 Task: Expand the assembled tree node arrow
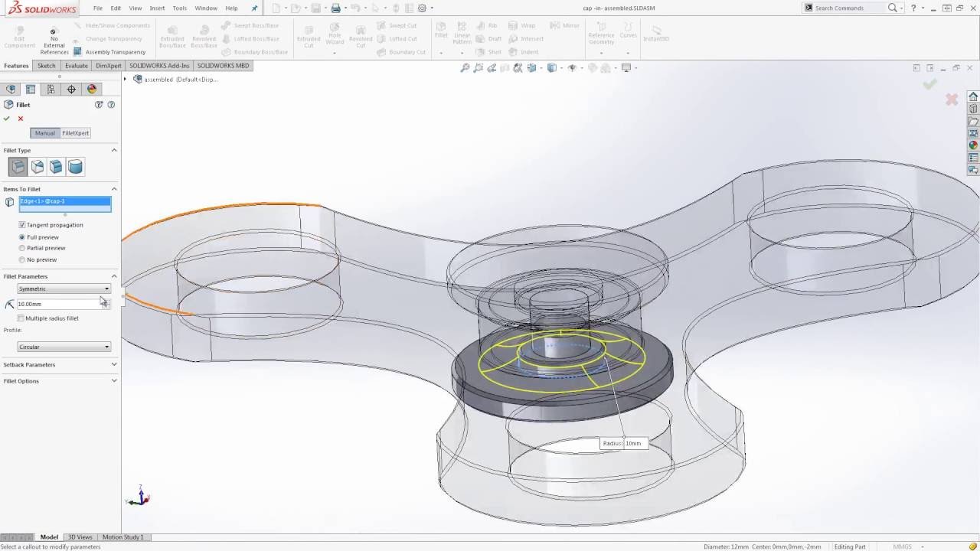(x=126, y=79)
